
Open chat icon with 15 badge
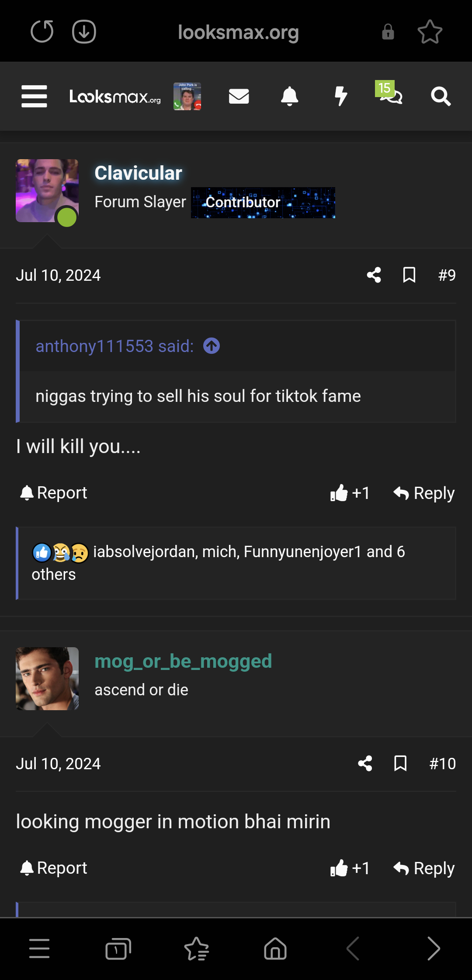pyautogui.click(x=390, y=94)
